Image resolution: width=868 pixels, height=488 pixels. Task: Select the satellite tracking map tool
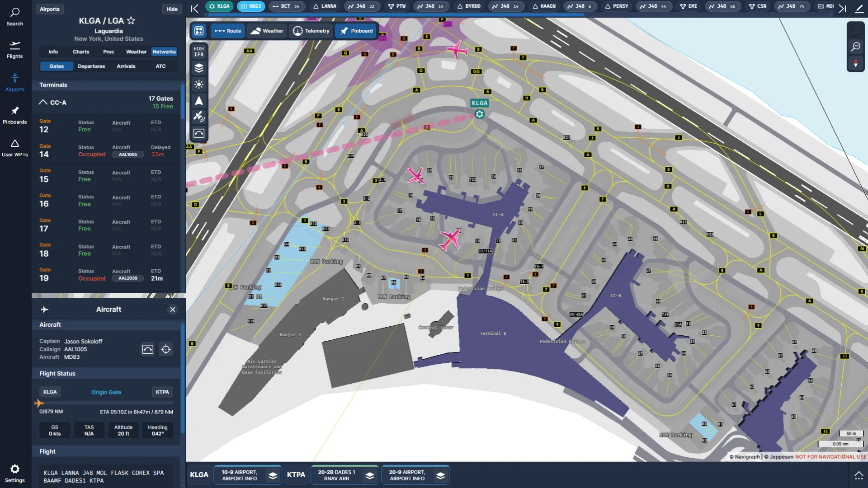(x=199, y=117)
